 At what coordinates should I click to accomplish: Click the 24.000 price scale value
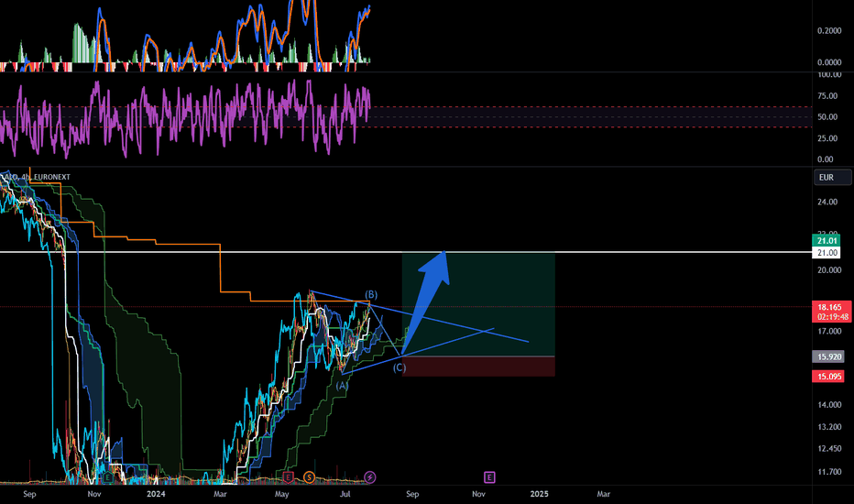tap(827, 203)
